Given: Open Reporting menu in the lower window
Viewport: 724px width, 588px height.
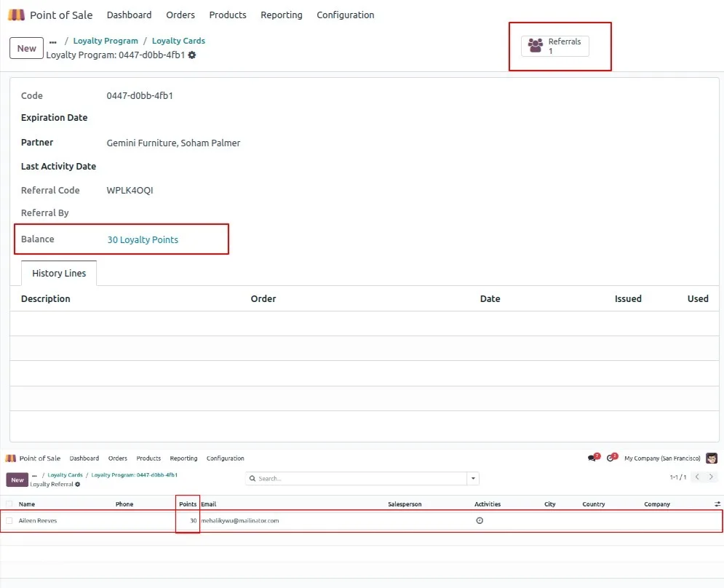Looking at the screenshot, I should (183, 458).
